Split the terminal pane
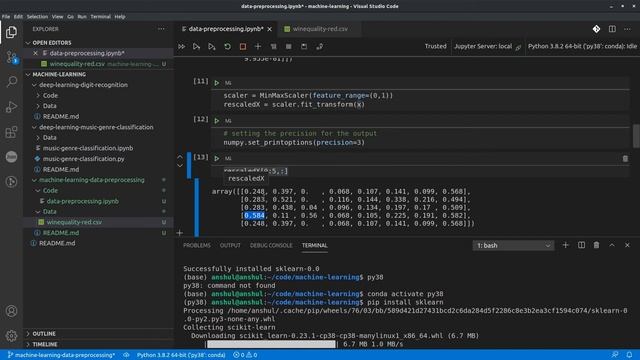The image size is (640, 360). (581, 245)
